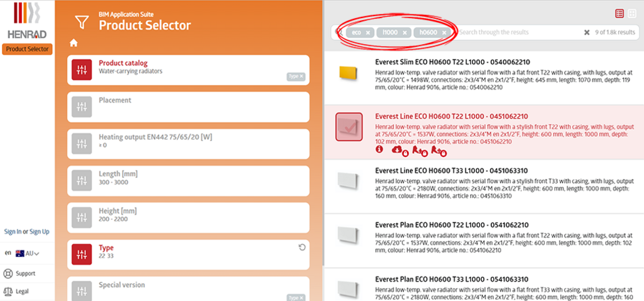
Task: Expand the Type 22 33 filter
Action: pyautogui.click(x=188, y=254)
